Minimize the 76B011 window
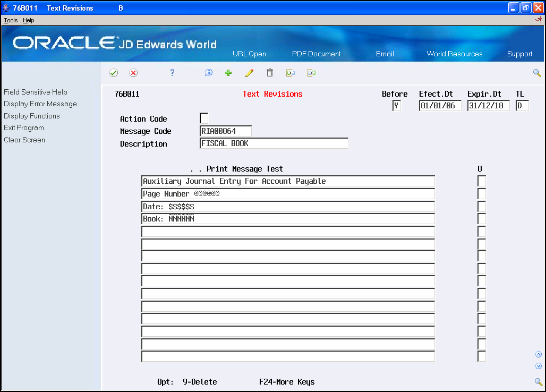The height and width of the screenshot is (392, 546). coord(513,7)
